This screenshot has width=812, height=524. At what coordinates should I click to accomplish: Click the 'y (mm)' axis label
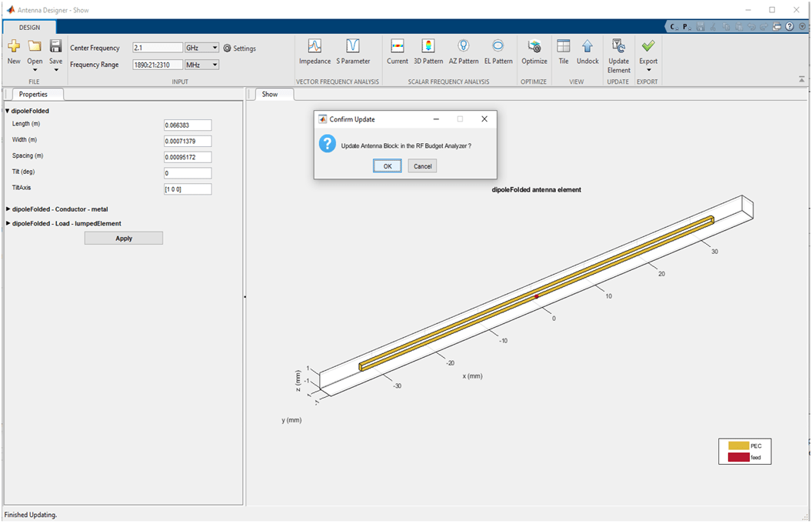[x=291, y=420]
